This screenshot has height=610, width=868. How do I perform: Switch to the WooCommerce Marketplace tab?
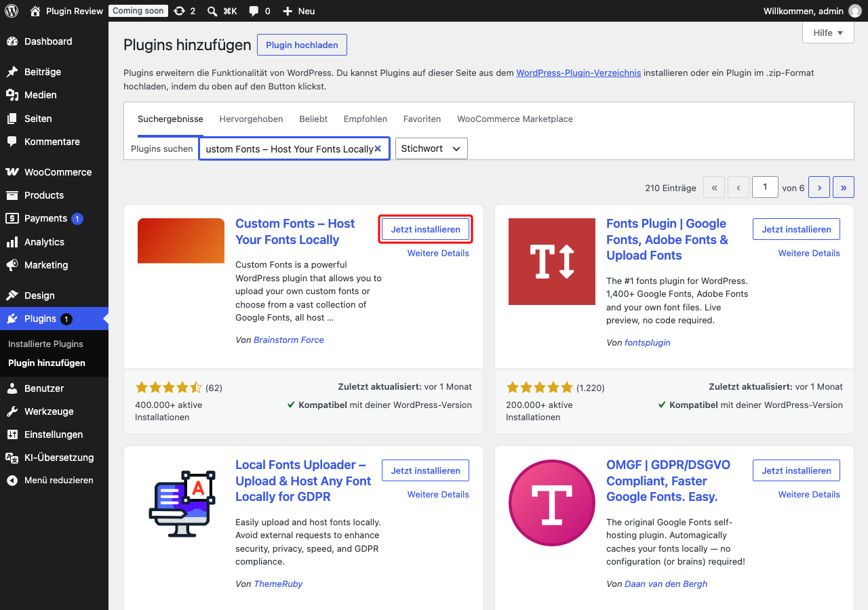click(515, 119)
